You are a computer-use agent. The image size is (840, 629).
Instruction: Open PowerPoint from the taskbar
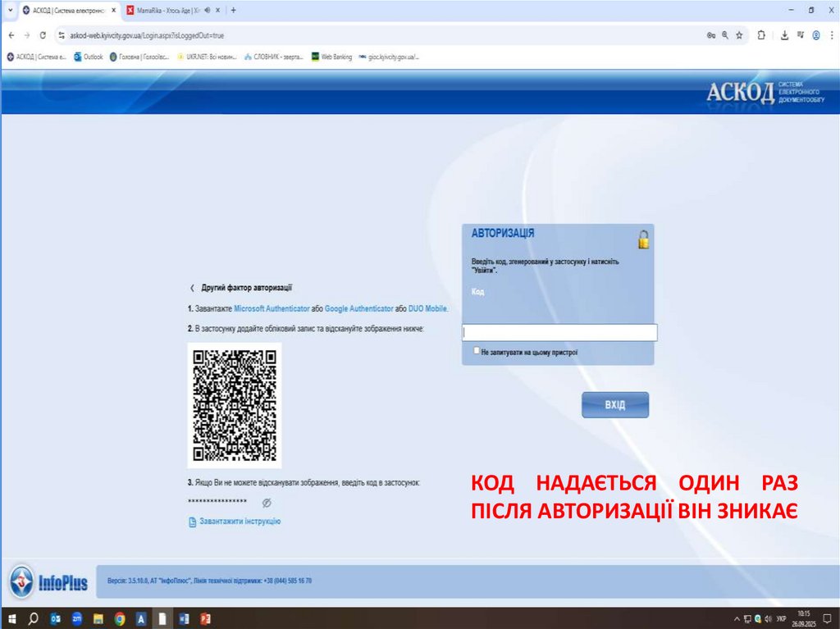click(x=205, y=619)
